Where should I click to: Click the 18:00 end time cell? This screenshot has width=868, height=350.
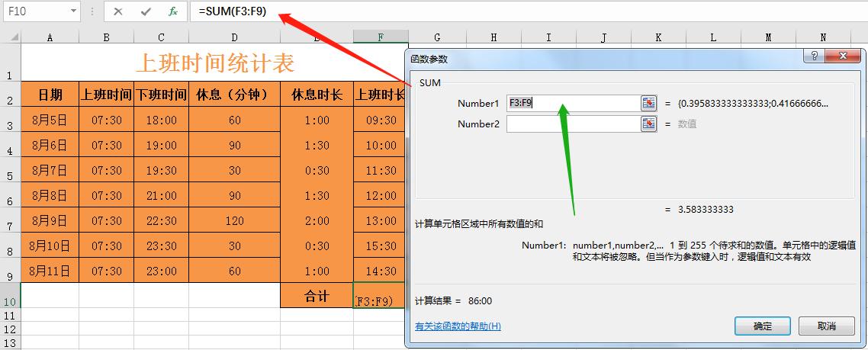tap(161, 120)
